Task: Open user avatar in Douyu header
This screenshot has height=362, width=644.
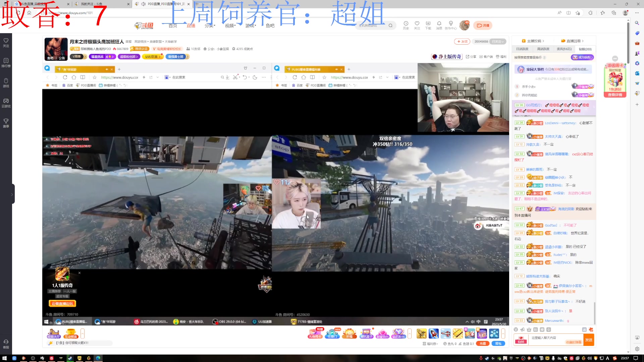Action: tap(465, 25)
